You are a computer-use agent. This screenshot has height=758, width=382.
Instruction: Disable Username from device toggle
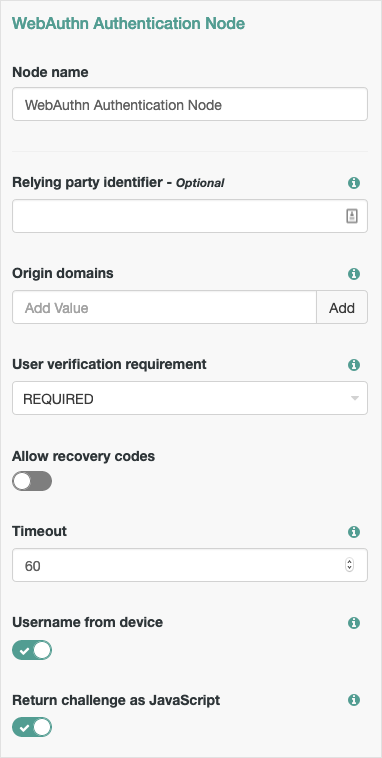[x=32, y=650]
